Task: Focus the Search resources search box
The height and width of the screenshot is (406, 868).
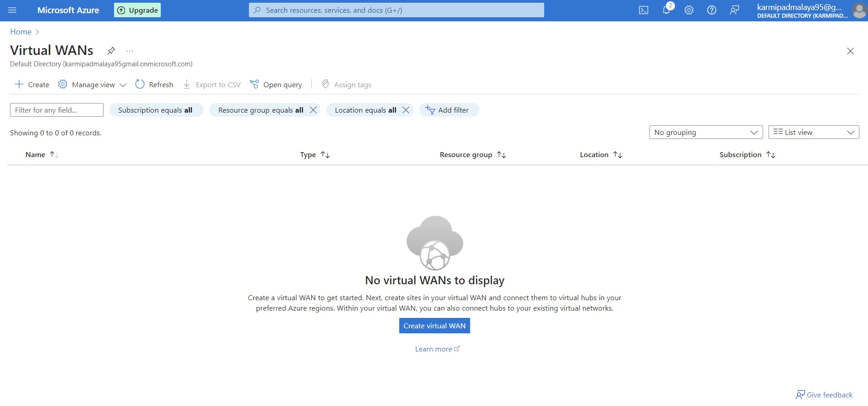Action: point(396,10)
